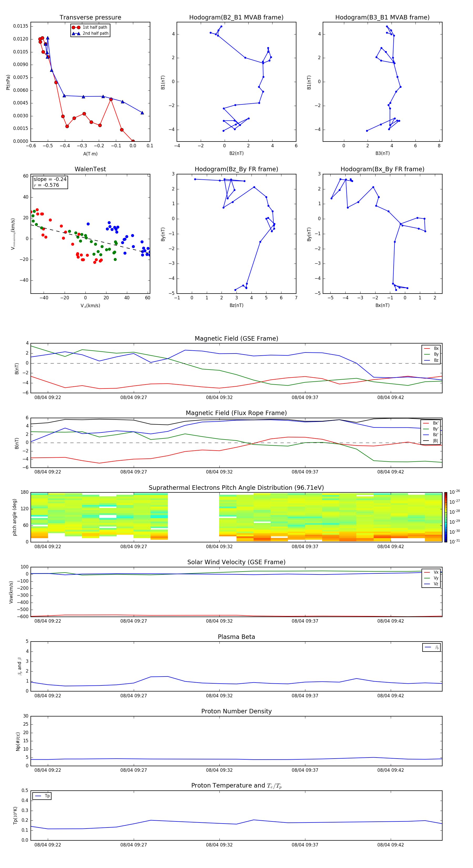Click the pitch angle colorbar scale
Viewport: 473px width, 868px height.
tap(446, 517)
